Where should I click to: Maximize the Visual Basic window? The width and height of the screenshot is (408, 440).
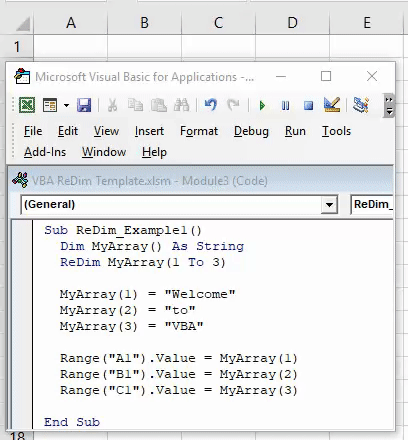[326, 76]
